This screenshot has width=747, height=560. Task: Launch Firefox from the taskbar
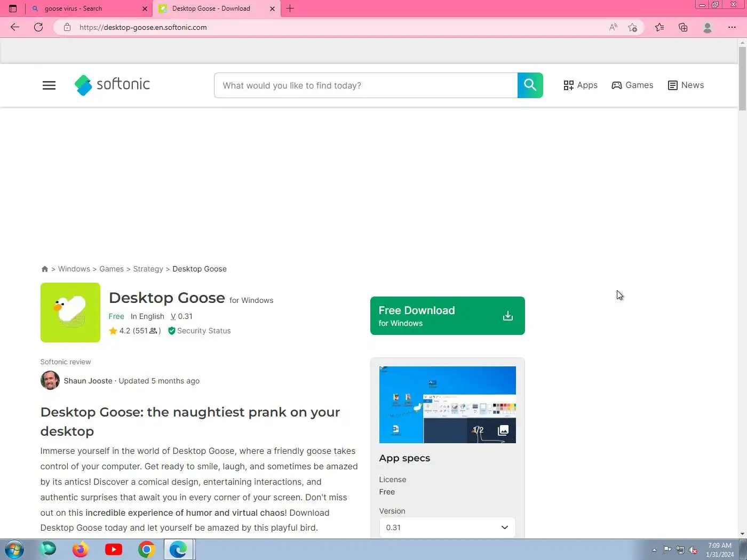[80, 549]
